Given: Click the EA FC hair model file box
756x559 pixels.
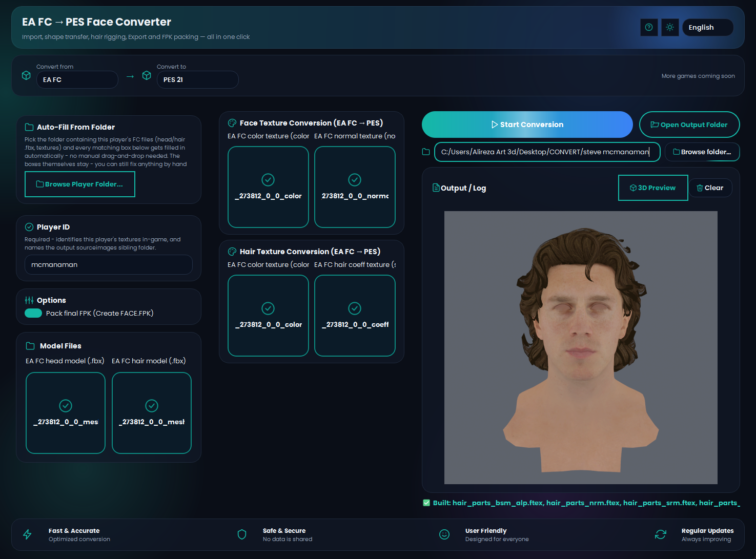Looking at the screenshot, I should point(152,413).
